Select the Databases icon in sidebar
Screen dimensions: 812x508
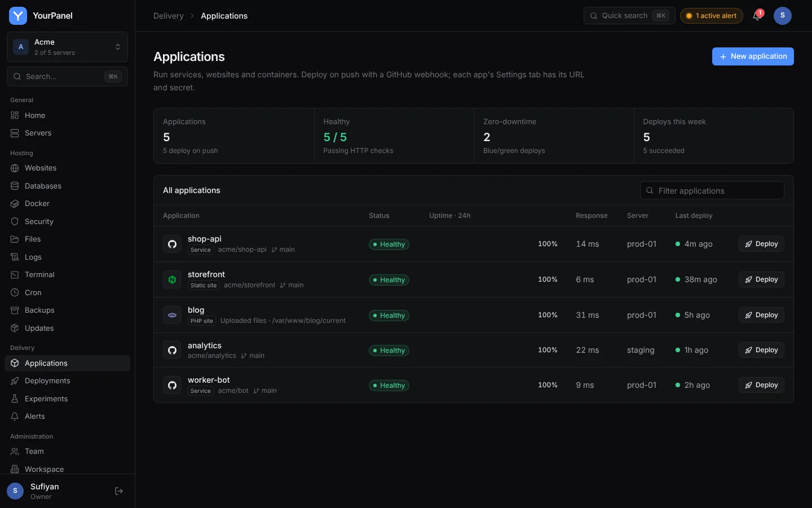click(x=15, y=186)
